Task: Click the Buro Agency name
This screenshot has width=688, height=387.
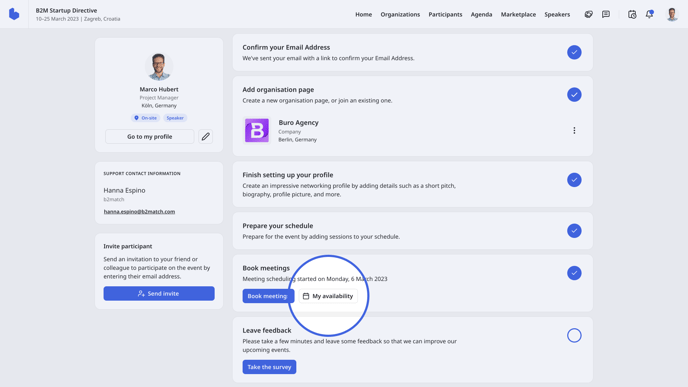Action: 298,122
